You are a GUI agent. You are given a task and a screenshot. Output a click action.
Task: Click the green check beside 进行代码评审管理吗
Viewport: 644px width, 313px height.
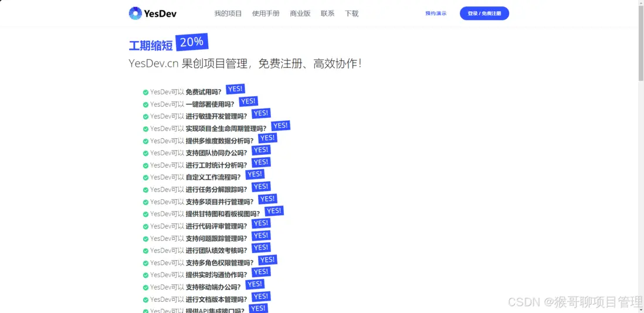[x=145, y=226]
